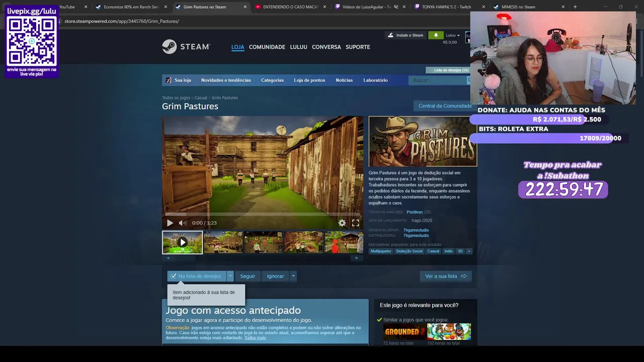Image resolution: width=644 pixels, height=362 pixels.
Task: Expand the wishlist options dropdown arrow
Action: pos(230,276)
